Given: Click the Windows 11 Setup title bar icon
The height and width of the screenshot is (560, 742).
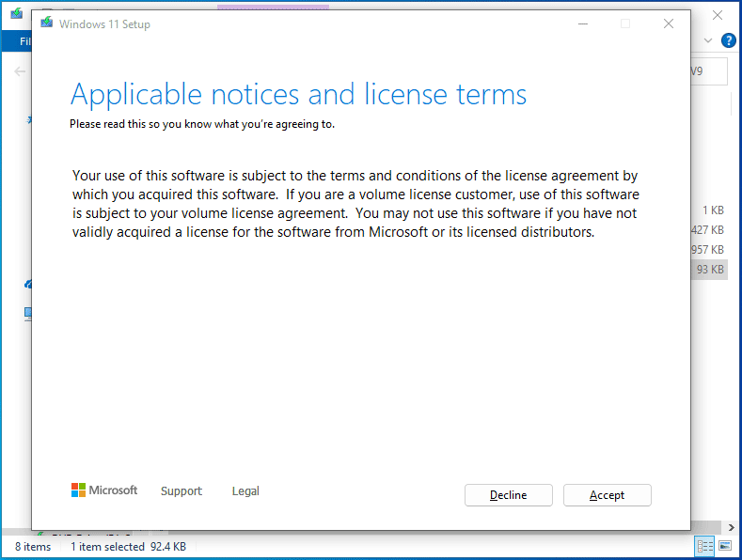Looking at the screenshot, I should click(46, 23).
